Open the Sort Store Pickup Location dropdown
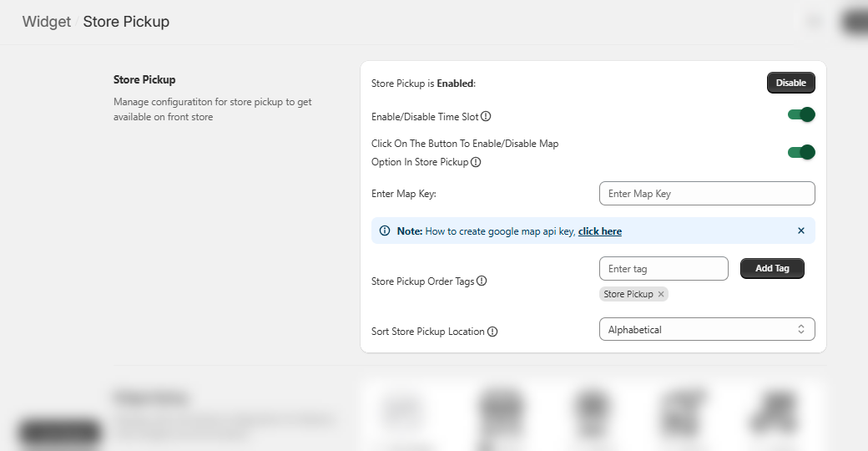The image size is (868, 451). [x=707, y=330]
